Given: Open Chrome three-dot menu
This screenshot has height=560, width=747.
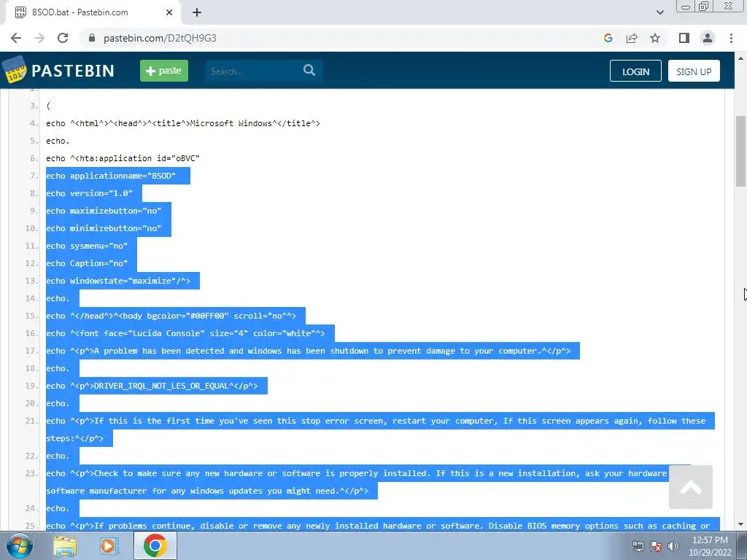Looking at the screenshot, I should tap(731, 38).
